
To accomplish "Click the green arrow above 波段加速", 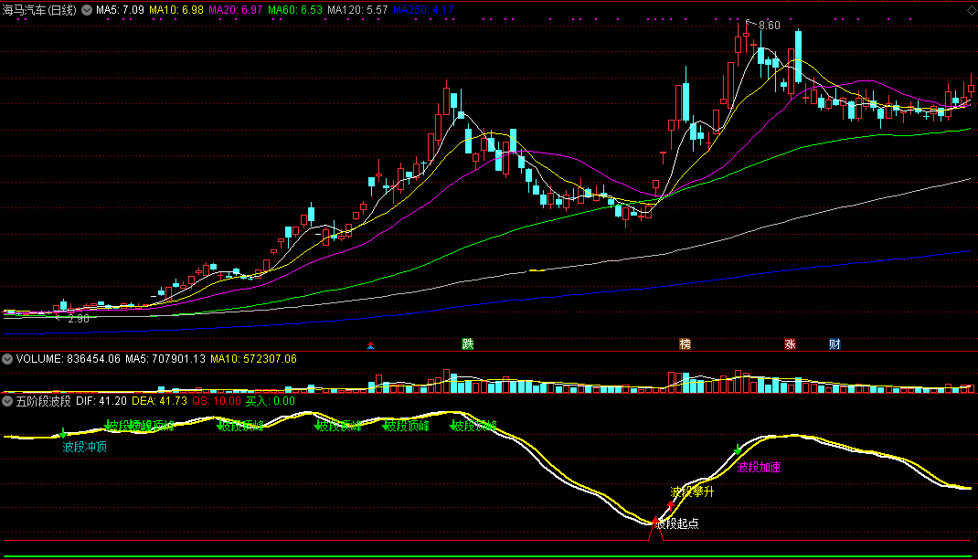I will [738, 449].
